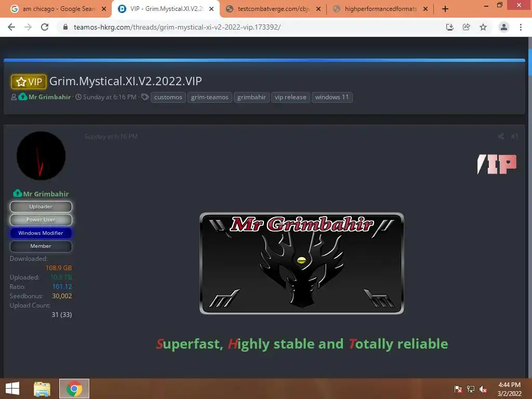Click the Uploader badge
The image size is (532, 399).
coord(41,207)
